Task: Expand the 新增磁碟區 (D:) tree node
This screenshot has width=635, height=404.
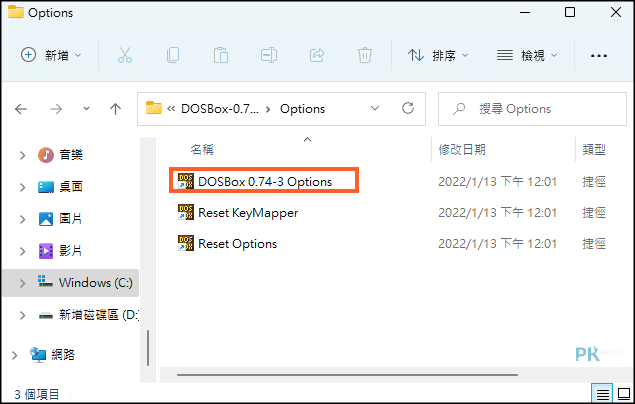Action: 22,315
